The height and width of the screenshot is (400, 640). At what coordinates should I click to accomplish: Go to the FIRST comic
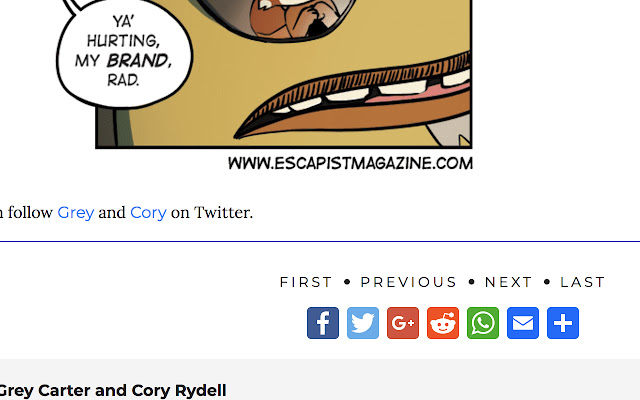(x=306, y=282)
